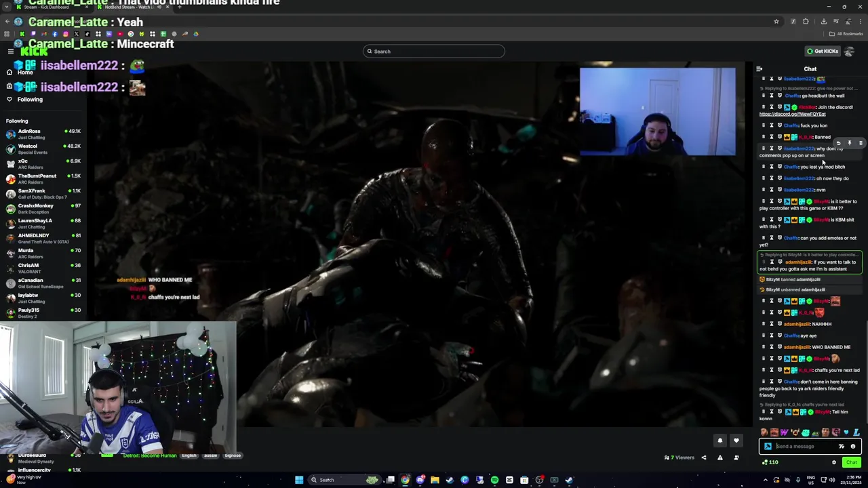Open All Bookmarks folder

846,34
